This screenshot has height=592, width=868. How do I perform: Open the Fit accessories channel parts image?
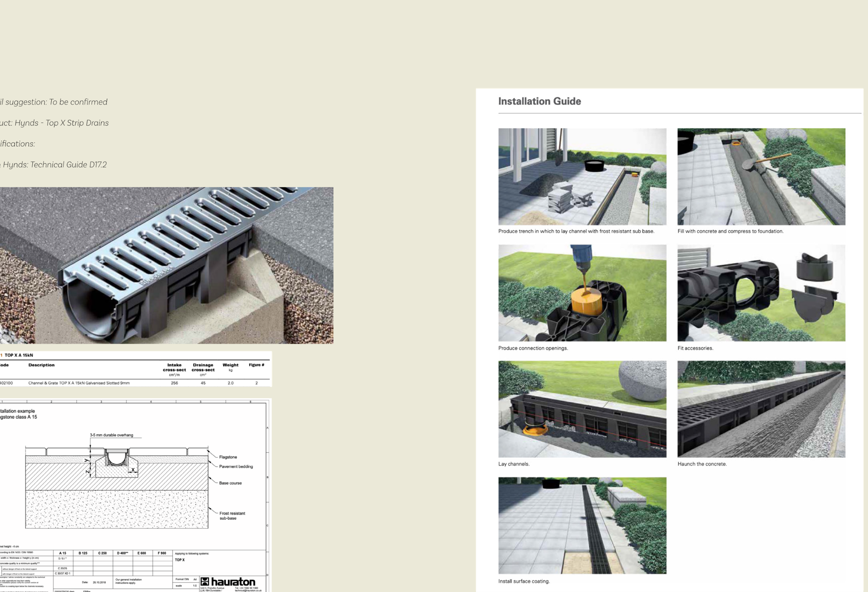click(761, 293)
